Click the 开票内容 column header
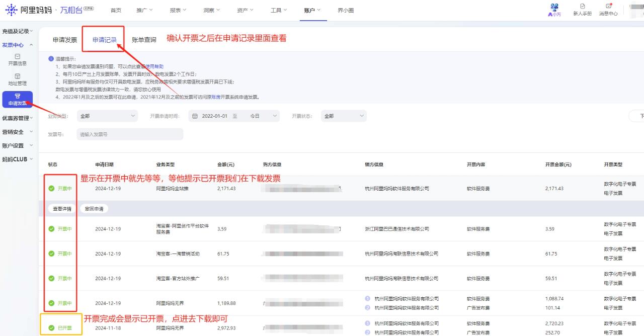This screenshot has height=336, width=644. click(x=476, y=164)
